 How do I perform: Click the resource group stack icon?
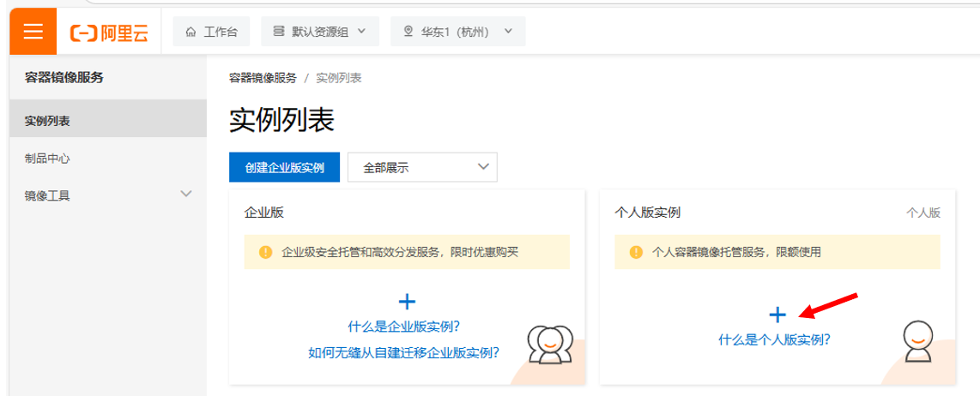point(279,31)
